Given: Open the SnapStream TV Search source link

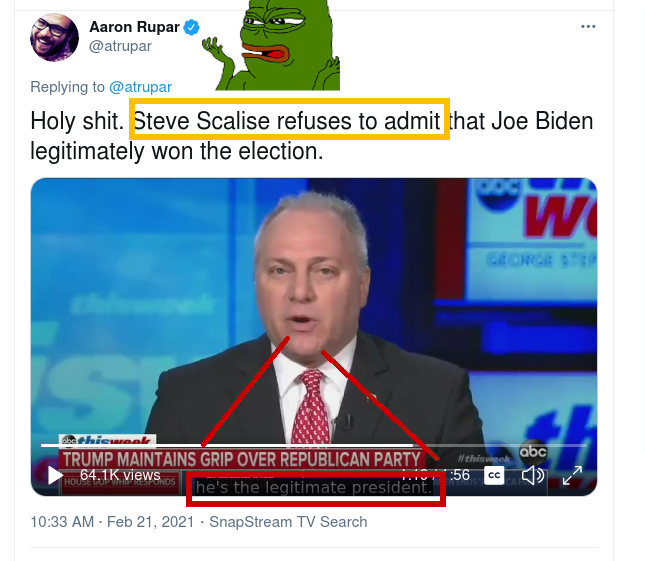Looking at the screenshot, I should [288, 522].
